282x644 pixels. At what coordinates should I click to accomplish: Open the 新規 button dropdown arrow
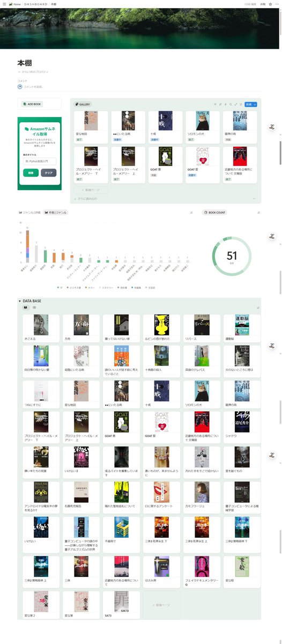[255, 104]
